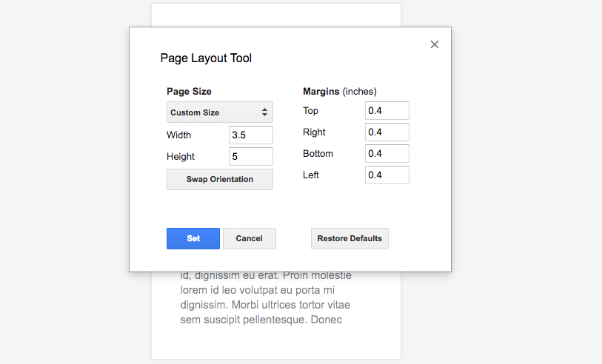Click the Page Layout Tool title
Viewport: 602px width, 364px height.
coord(206,58)
